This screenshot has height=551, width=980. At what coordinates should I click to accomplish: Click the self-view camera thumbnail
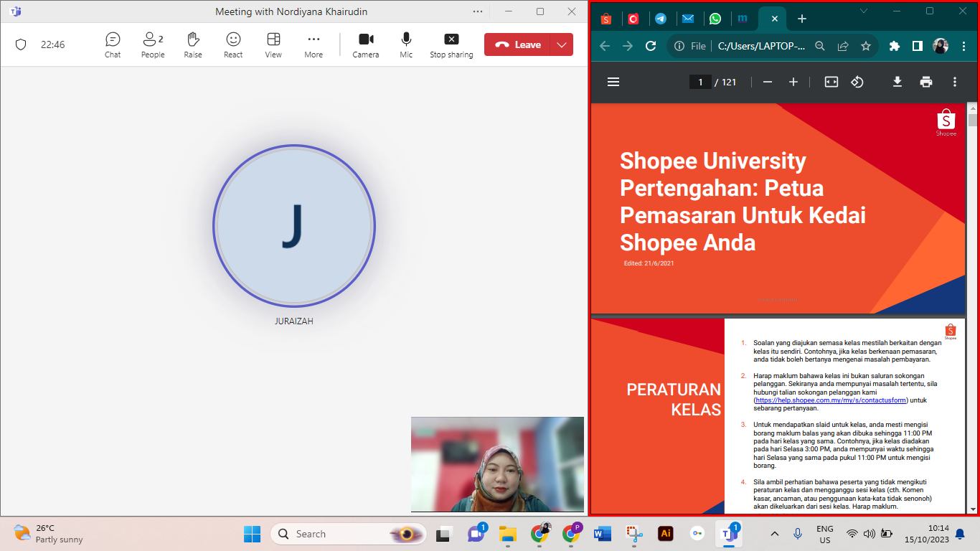[x=497, y=464]
